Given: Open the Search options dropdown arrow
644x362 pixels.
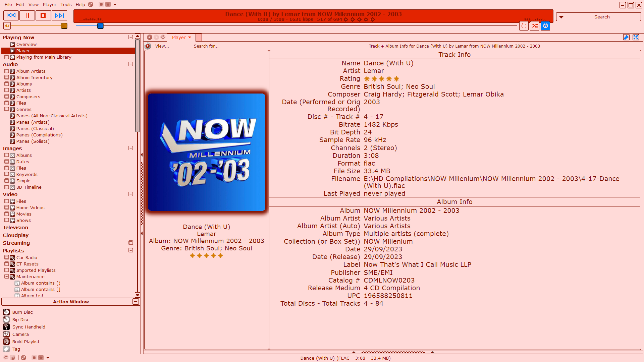Looking at the screenshot, I should coord(561,17).
